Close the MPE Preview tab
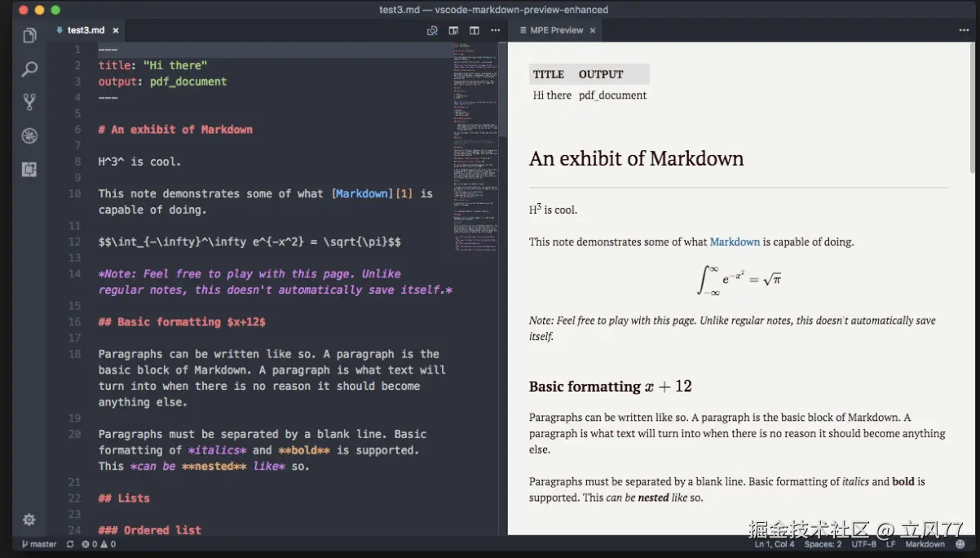Viewport: 980px width, 558px height. tap(593, 31)
